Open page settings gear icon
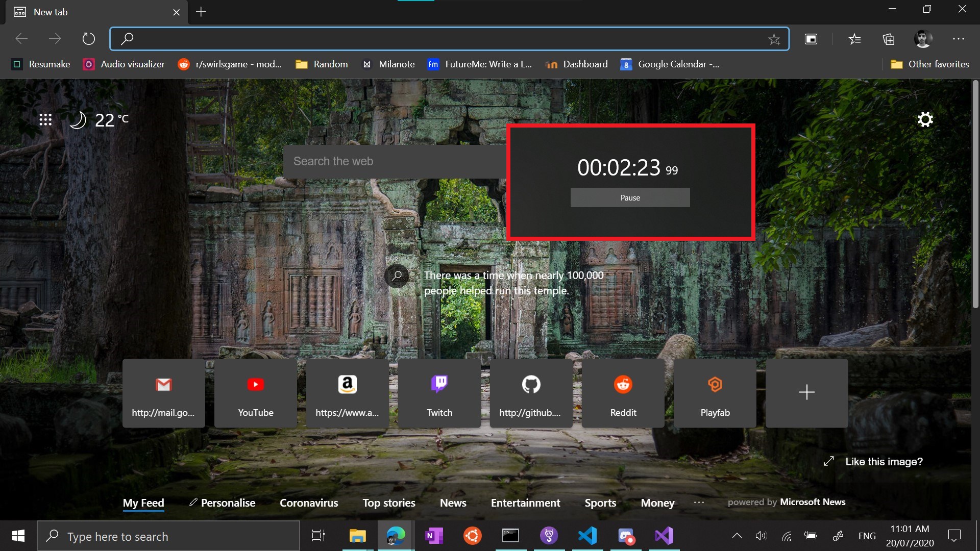Image resolution: width=980 pixels, height=551 pixels. 925,119
